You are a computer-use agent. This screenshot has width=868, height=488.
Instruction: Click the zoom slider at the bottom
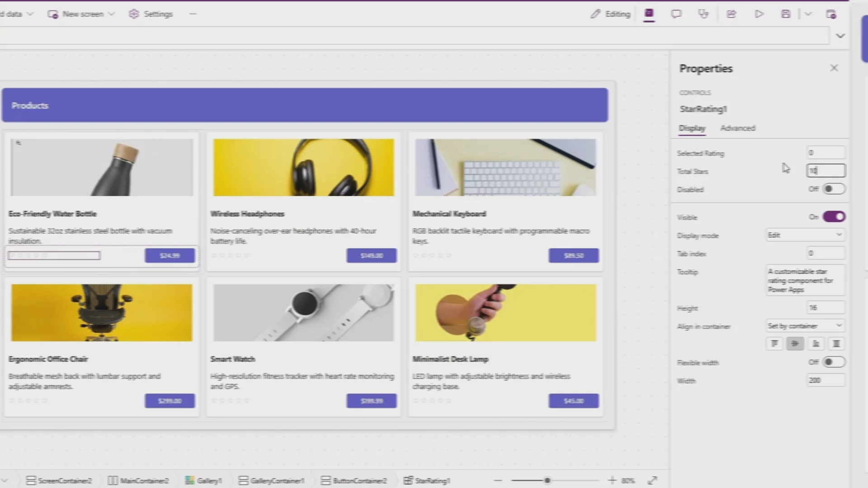click(548, 480)
